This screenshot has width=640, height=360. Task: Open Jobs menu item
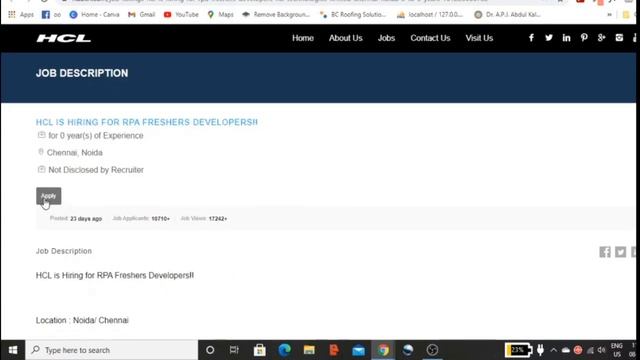click(386, 38)
